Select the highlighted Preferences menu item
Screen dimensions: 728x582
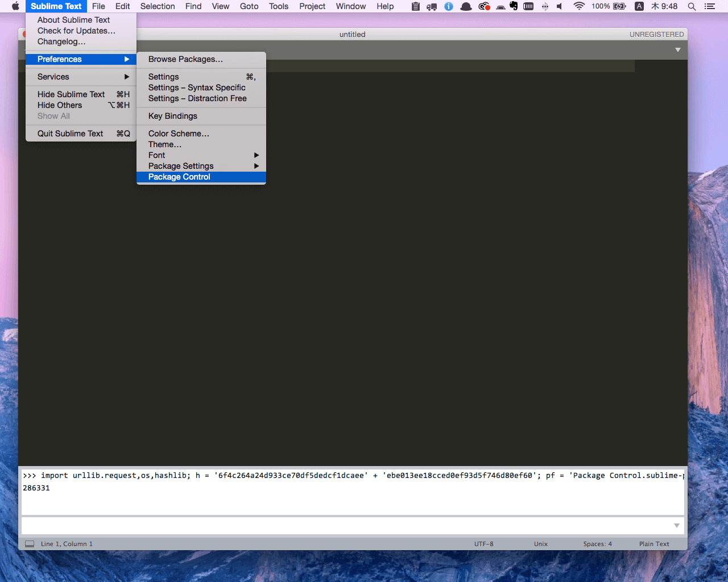point(81,59)
